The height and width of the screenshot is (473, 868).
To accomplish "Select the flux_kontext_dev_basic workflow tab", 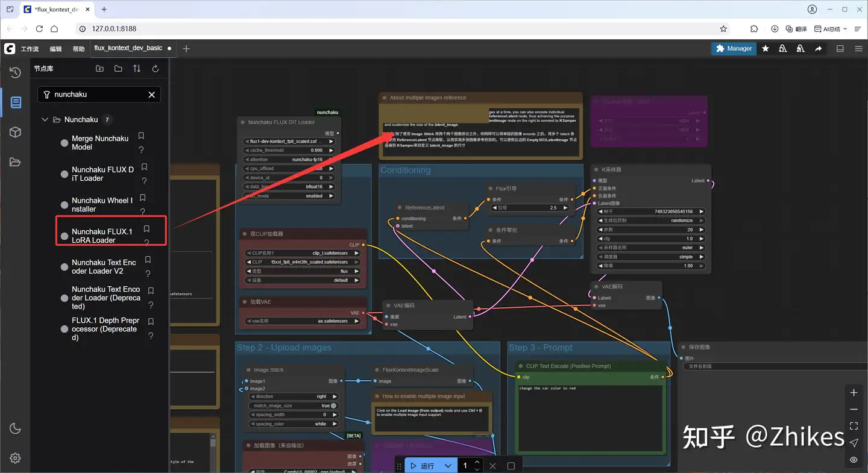I will point(128,48).
